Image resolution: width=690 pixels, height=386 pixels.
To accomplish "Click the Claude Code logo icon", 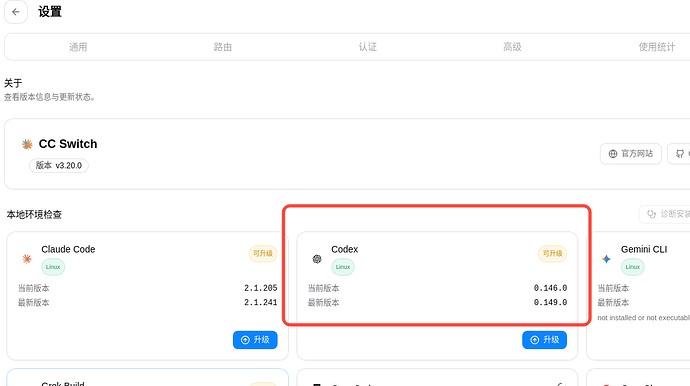I will 27,259.
